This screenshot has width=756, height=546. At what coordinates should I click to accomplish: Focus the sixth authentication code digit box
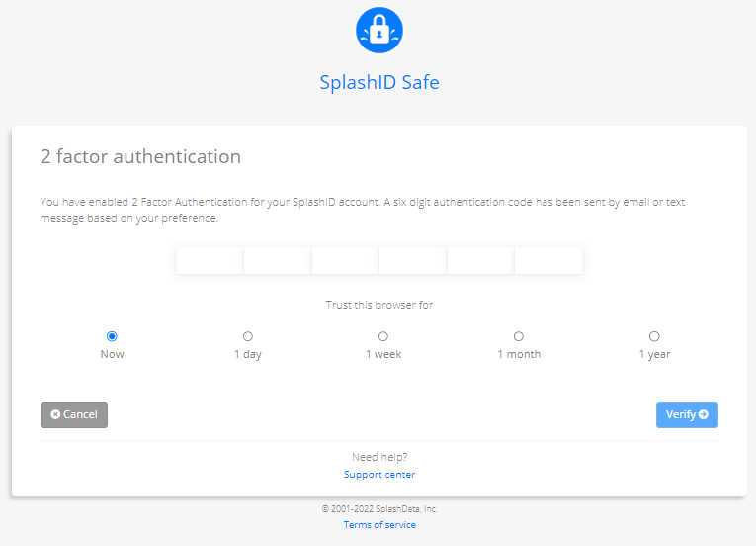coord(548,261)
